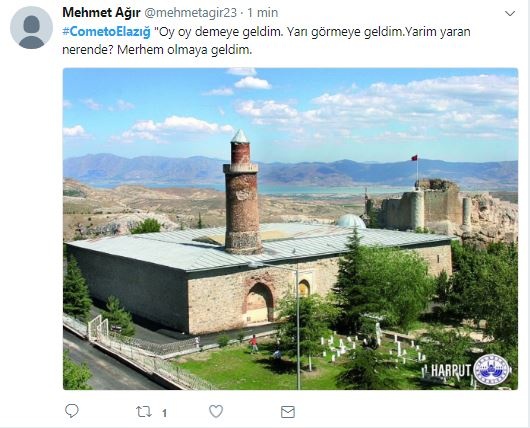Send tweet via the envelope message icon
The height and width of the screenshot is (428, 530).
(288, 412)
